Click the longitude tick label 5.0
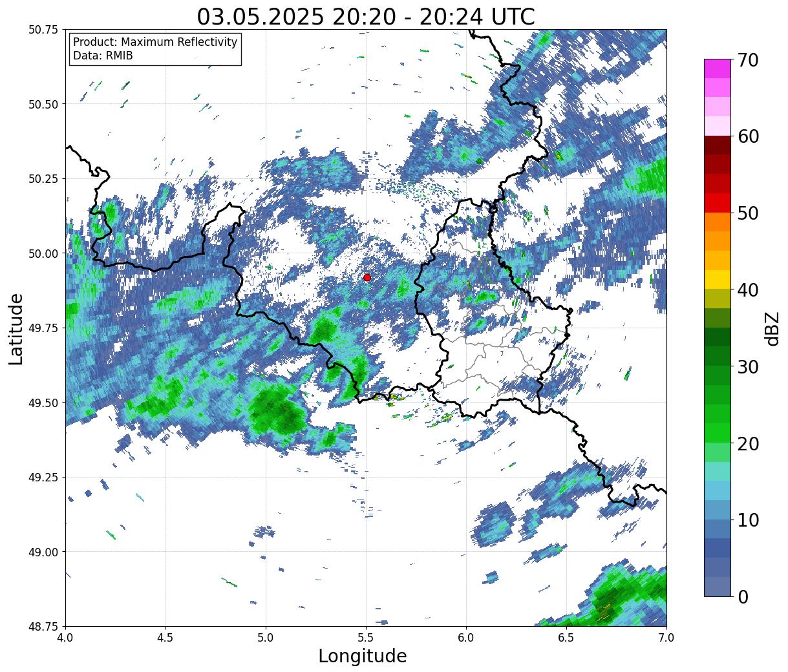Screen dimensions: 788x672 [266, 637]
